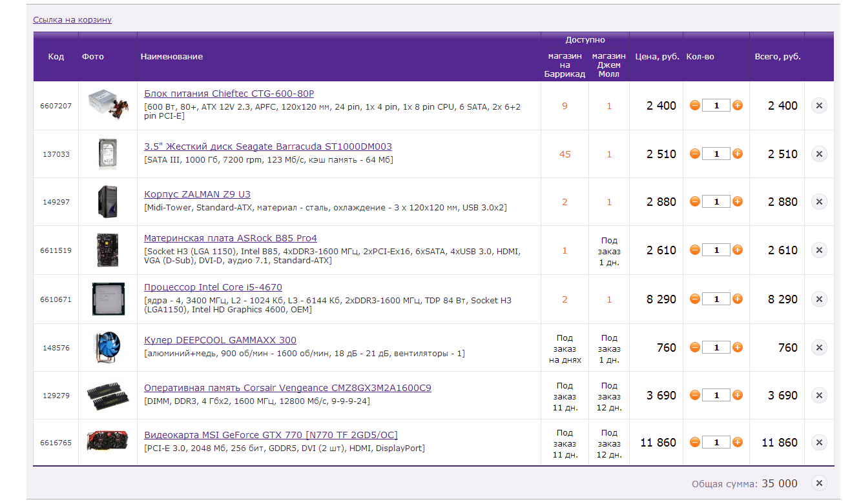Remove Intel Core i5-4670 from cart
The image size is (861, 504).
pyautogui.click(x=819, y=299)
